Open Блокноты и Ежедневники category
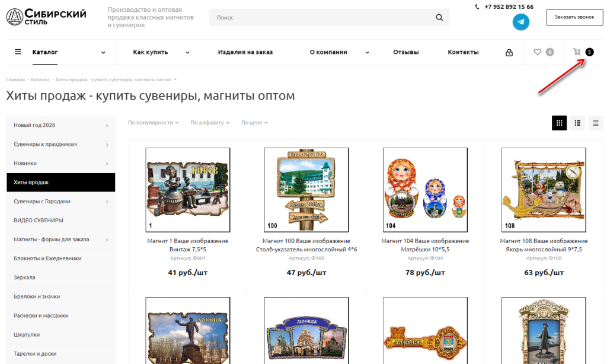 [61, 258]
